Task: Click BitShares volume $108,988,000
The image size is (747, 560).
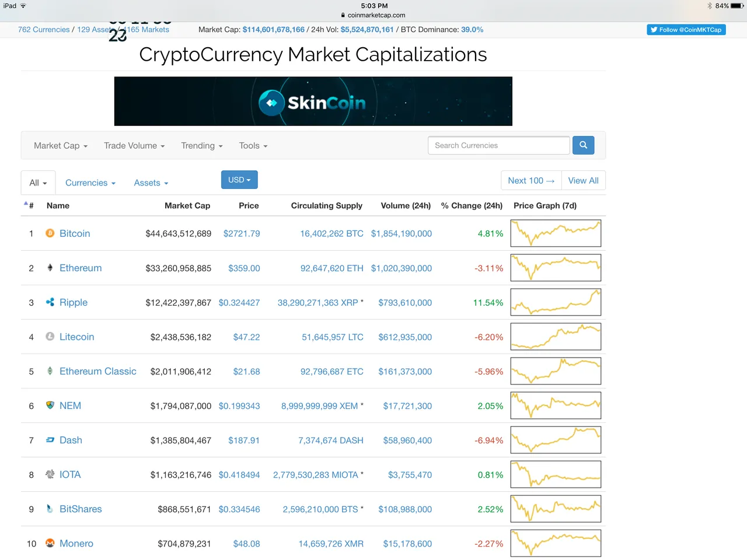Action: click(405, 509)
